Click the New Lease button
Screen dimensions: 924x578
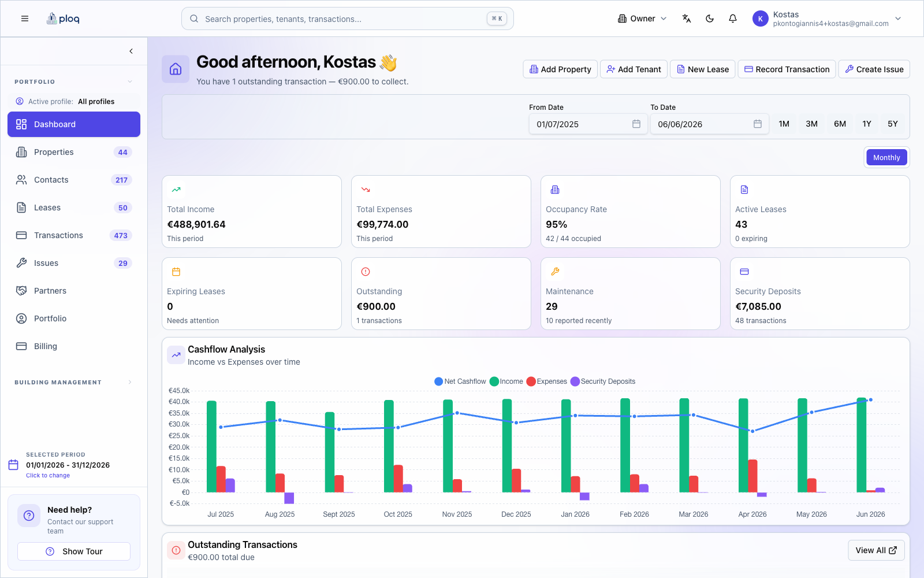point(702,69)
